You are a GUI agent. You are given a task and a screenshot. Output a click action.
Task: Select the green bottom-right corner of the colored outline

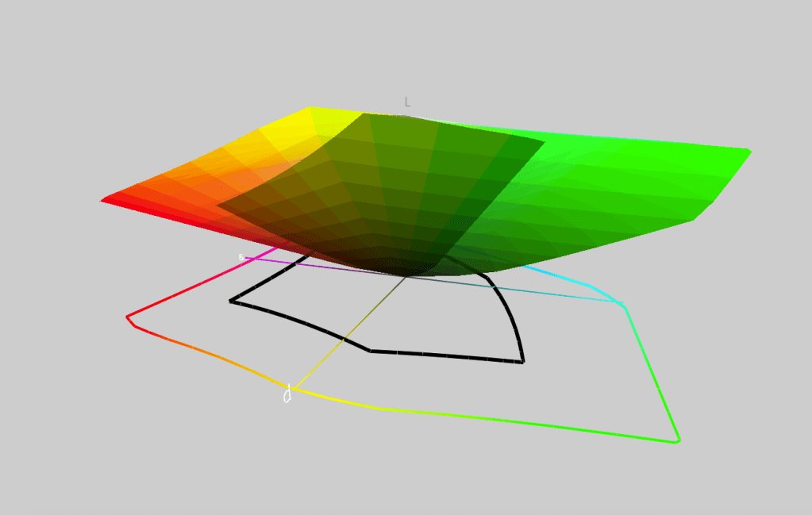(x=677, y=440)
